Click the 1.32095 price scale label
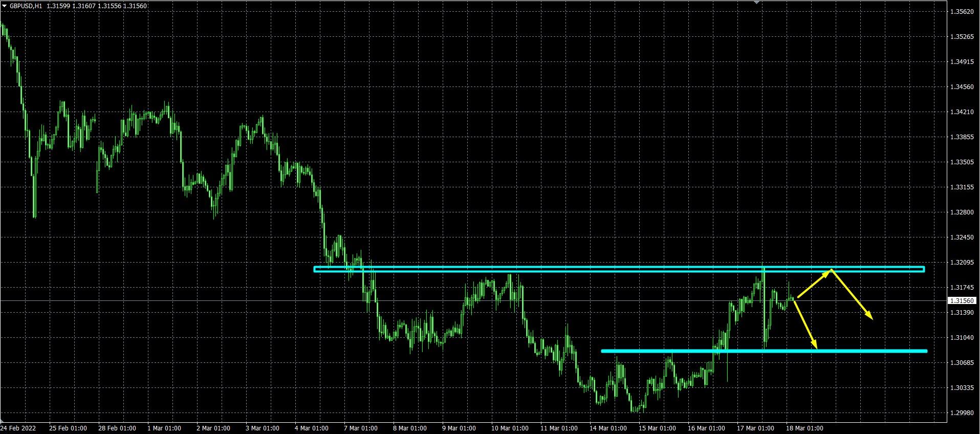 962,263
